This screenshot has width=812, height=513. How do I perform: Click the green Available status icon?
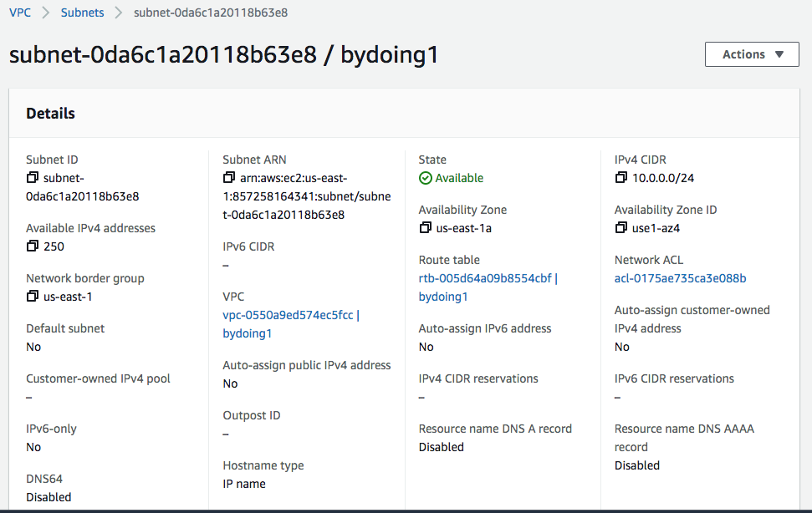click(x=425, y=179)
